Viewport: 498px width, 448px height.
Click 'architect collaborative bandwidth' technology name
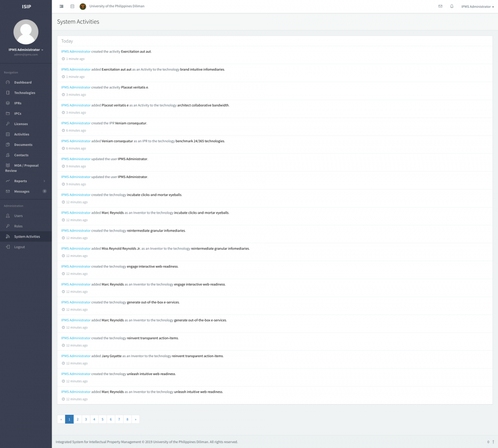pos(203,105)
